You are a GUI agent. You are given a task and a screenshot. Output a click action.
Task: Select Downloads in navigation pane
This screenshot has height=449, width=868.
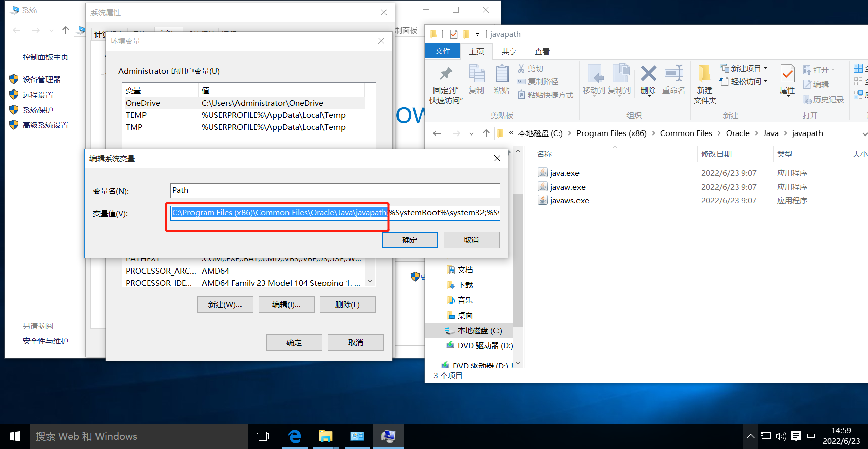pos(460,285)
